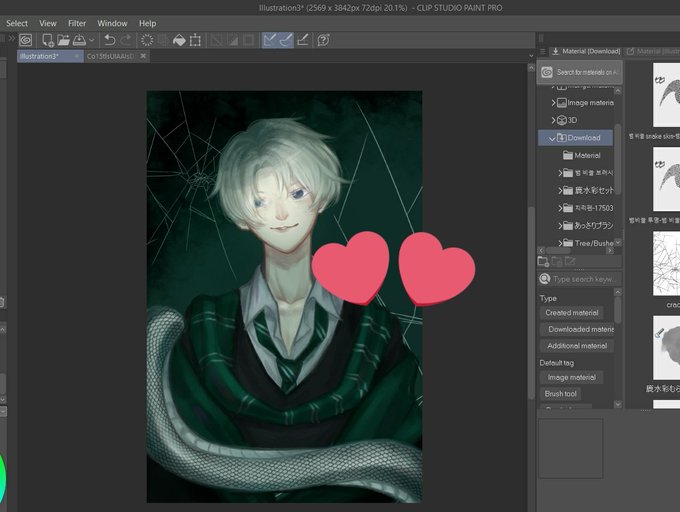The height and width of the screenshot is (512, 680).
Task: Click the Save icon in the toolbar
Action: pos(79,40)
